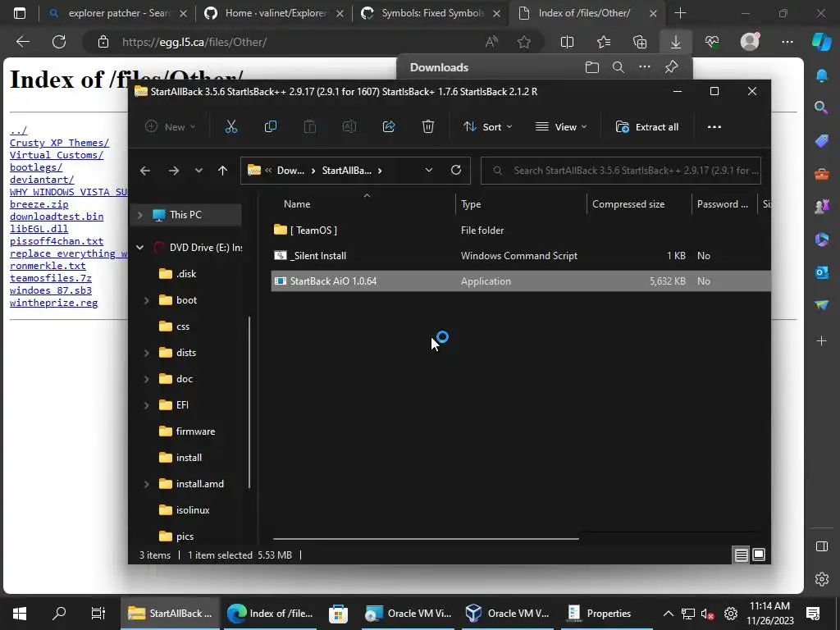Expand the boot folder node
Screen dimensions: 840x630
click(x=146, y=300)
